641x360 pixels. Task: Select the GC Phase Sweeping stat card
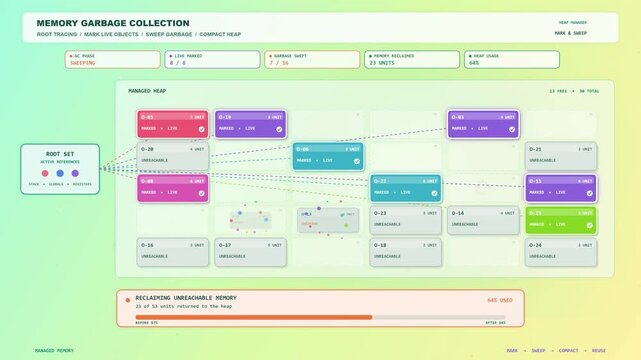pos(112,60)
